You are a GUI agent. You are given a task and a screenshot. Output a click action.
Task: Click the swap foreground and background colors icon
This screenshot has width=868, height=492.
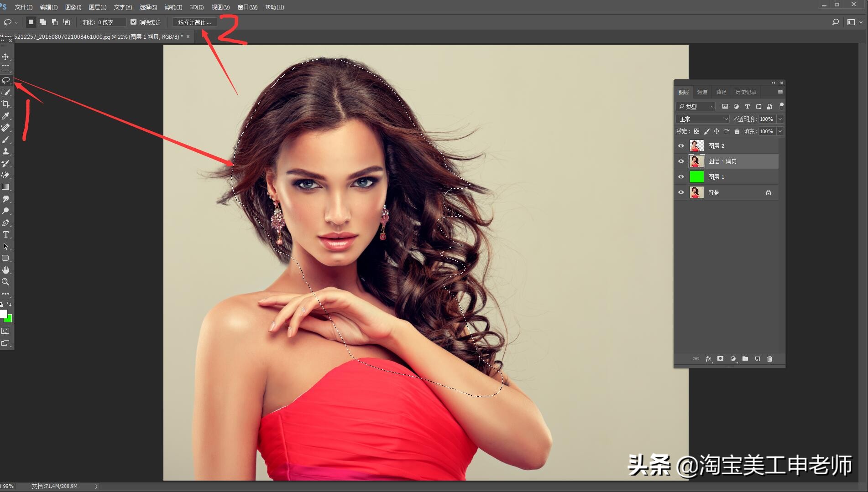click(9, 304)
